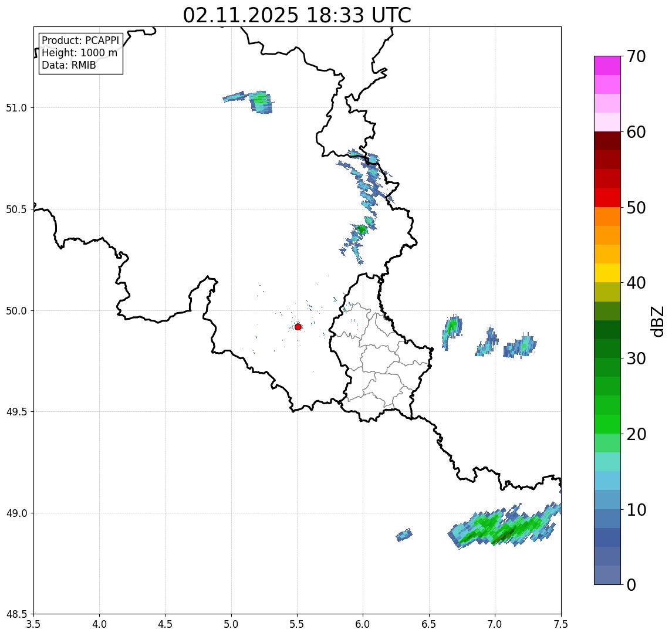Click longitude axis label 4.0
The width and height of the screenshot is (672, 636).
point(99,624)
